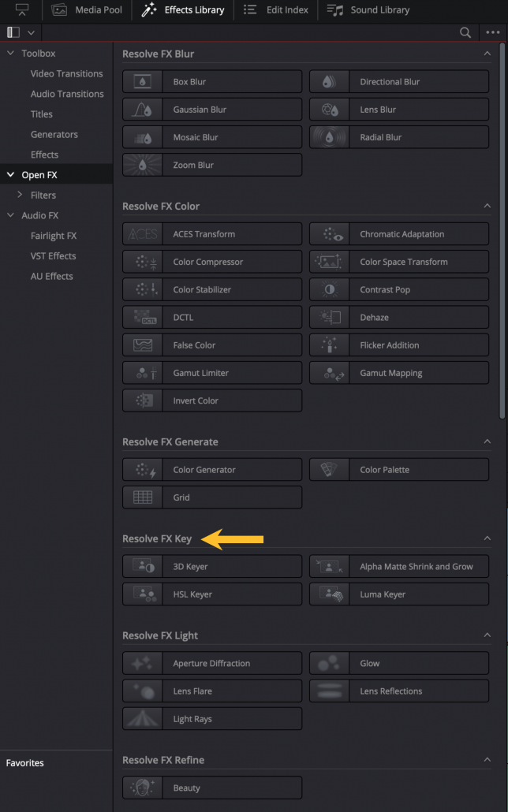Click the Directional Blur effect icon
This screenshot has height=812, width=508.
pyautogui.click(x=329, y=82)
